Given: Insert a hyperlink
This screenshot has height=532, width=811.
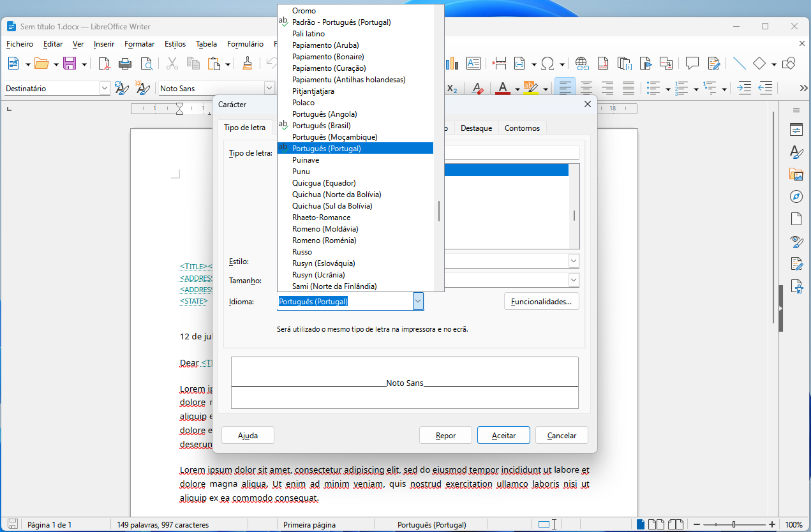Looking at the screenshot, I should tap(581, 63).
